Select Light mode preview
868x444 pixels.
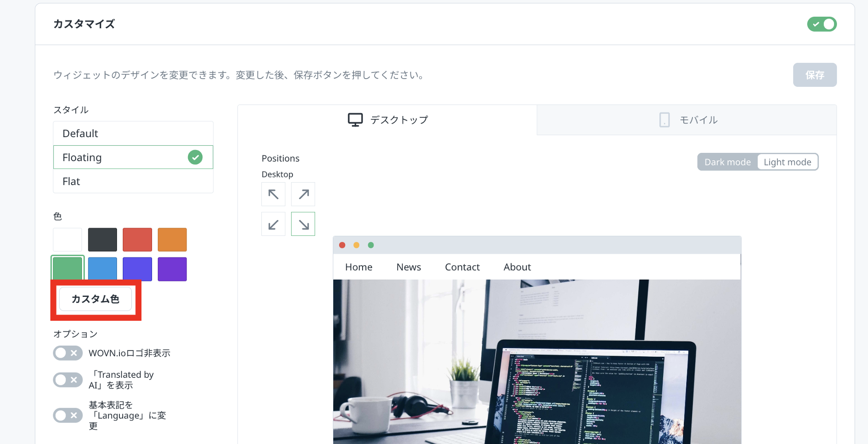pyautogui.click(x=787, y=162)
